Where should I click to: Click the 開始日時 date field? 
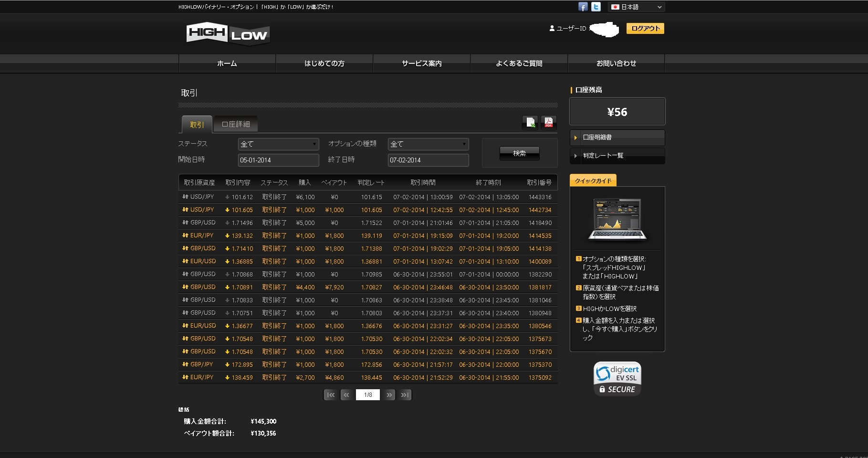(278, 160)
